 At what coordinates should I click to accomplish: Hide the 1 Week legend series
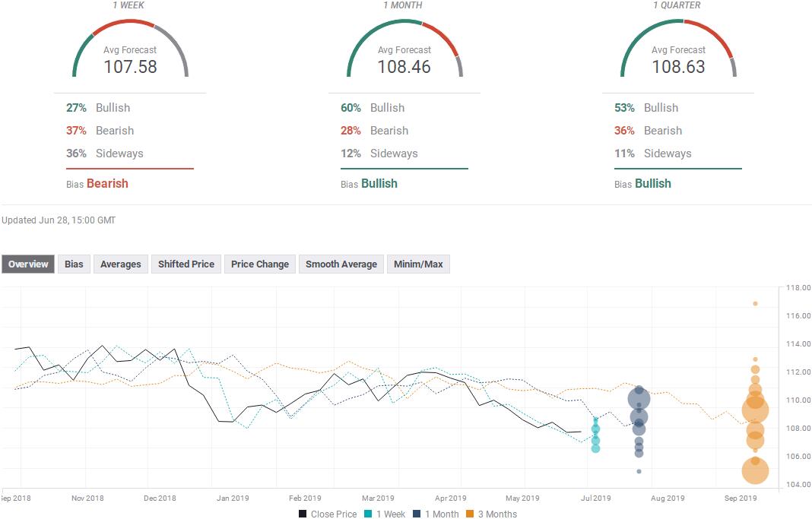(x=390, y=514)
